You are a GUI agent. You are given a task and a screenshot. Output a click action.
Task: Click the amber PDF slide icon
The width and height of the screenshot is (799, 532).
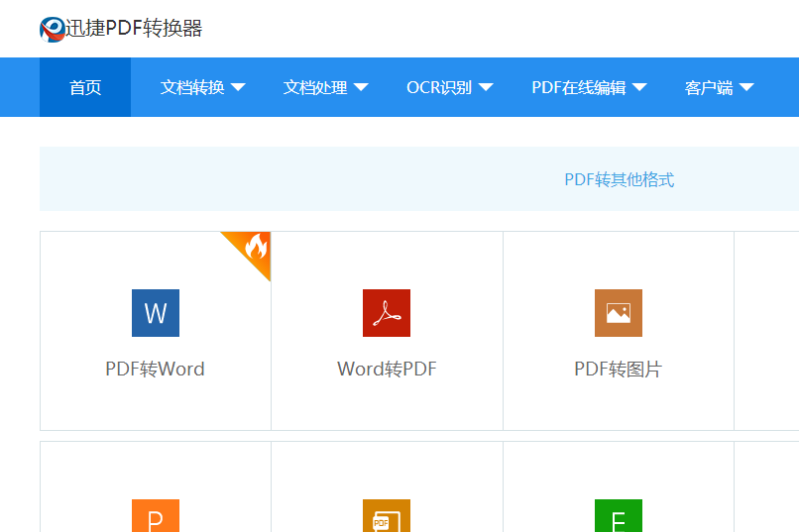click(387, 516)
